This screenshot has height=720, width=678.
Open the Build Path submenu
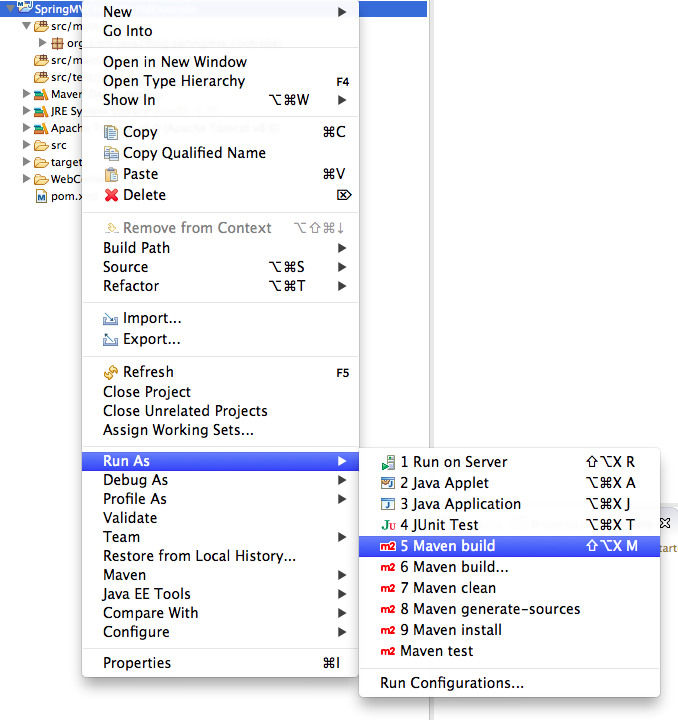pos(136,248)
